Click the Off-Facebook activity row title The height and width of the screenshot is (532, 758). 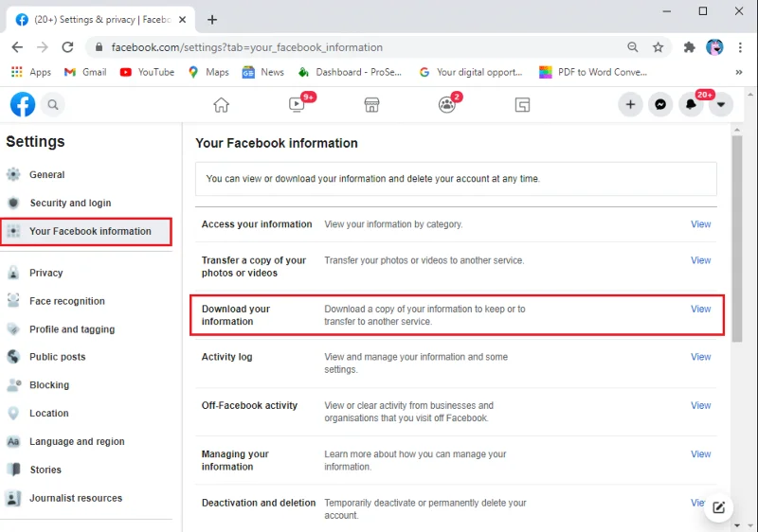point(249,406)
